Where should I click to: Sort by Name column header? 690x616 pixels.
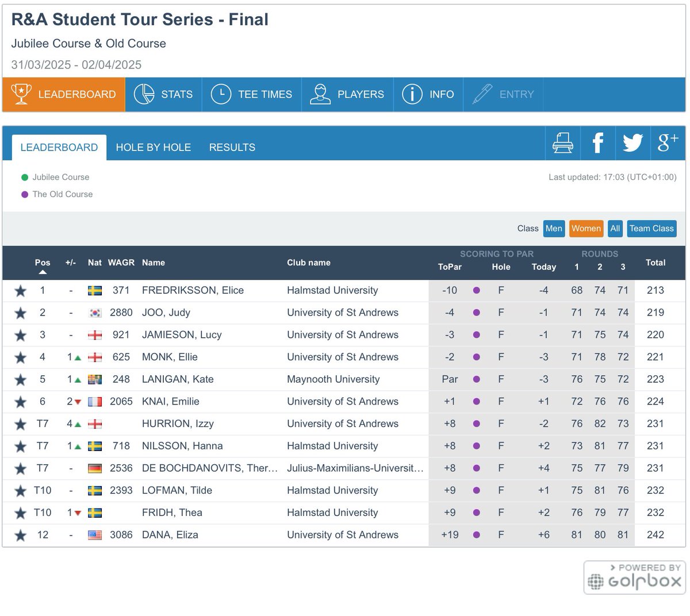pyautogui.click(x=154, y=263)
